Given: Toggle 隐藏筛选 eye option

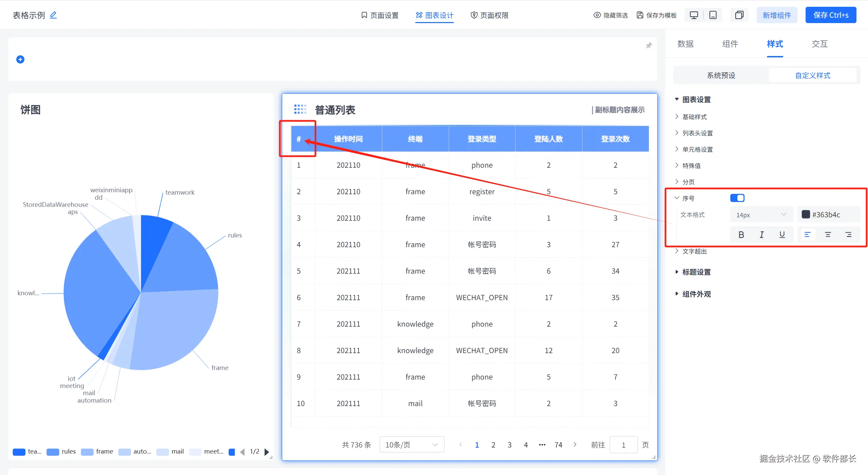Looking at the screenshot, I should 611,15.
